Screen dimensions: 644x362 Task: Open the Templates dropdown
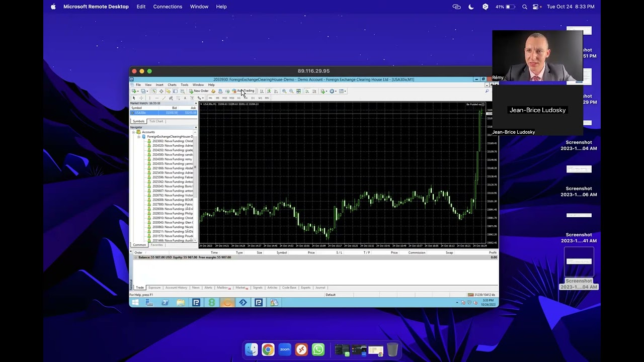[342, 91]
